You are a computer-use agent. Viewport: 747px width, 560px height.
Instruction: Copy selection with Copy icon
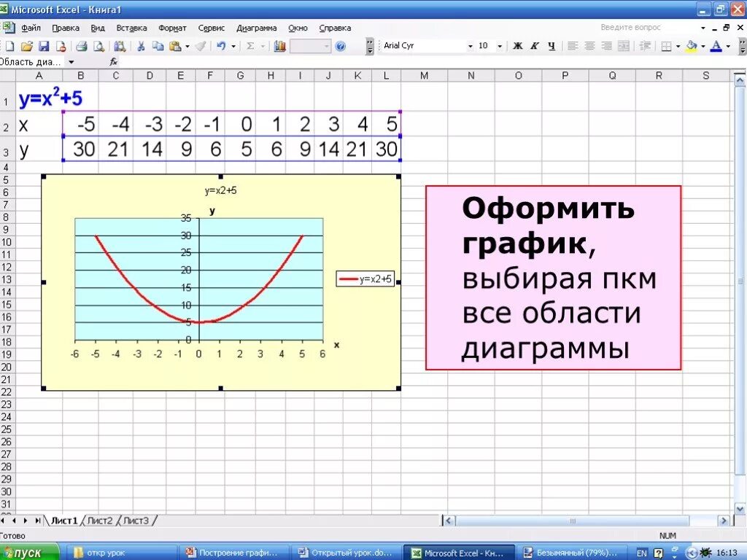tap(158, 46)
